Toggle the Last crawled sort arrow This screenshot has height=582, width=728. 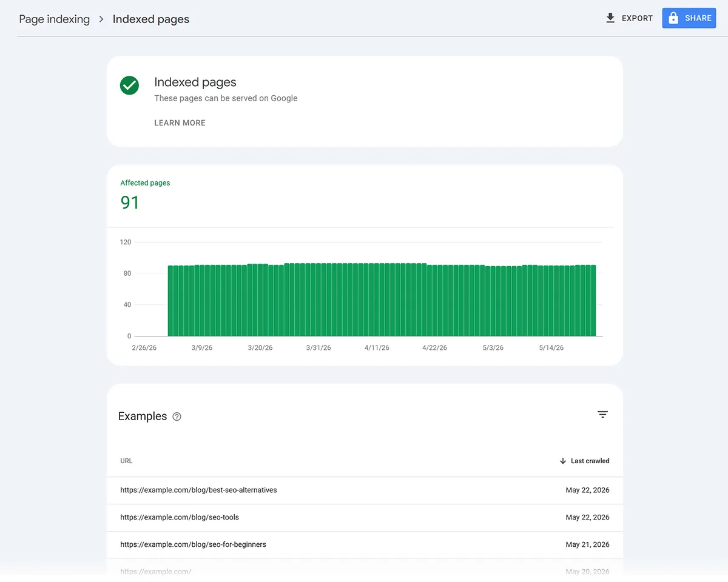(562, 461)
